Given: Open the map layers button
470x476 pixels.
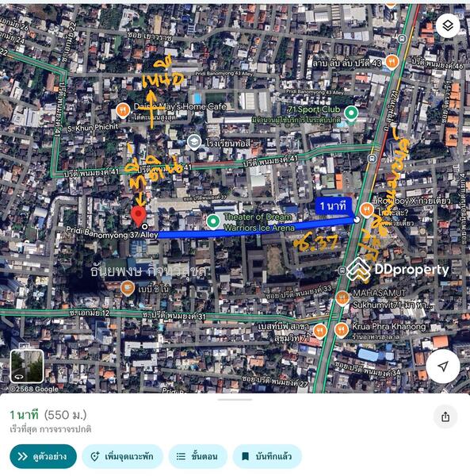Looking at the screenshot, I should [x=448, y=26].
